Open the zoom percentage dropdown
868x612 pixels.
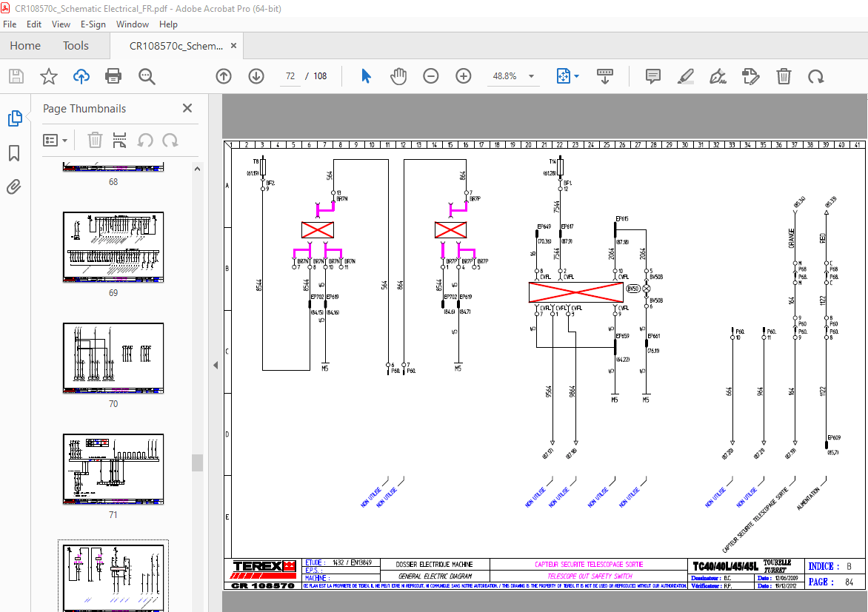(x=530, y=75)
